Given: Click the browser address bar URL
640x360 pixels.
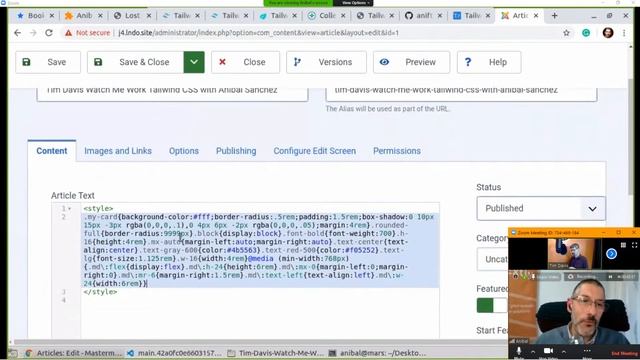Looking at the screenshot, I should pyautogui.click(x=258, y=33).
